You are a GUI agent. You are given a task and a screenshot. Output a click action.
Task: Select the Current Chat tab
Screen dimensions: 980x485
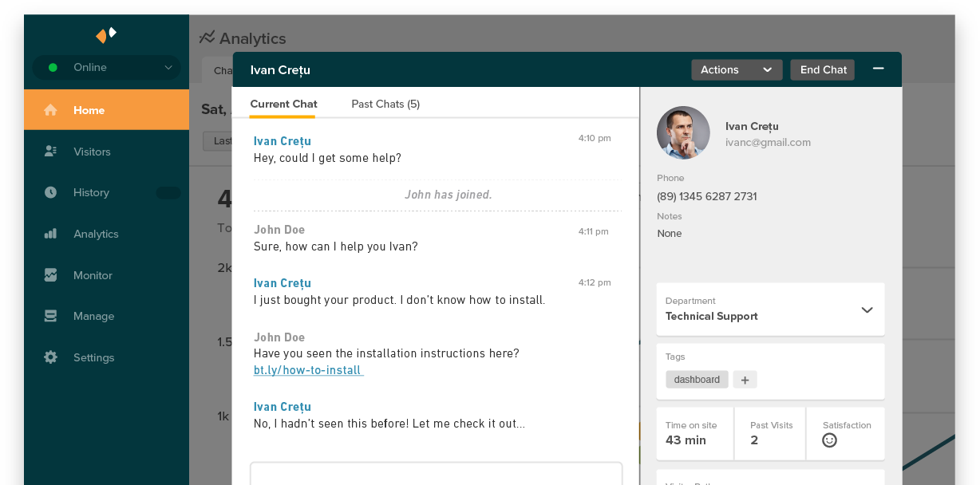coord(283,104)
